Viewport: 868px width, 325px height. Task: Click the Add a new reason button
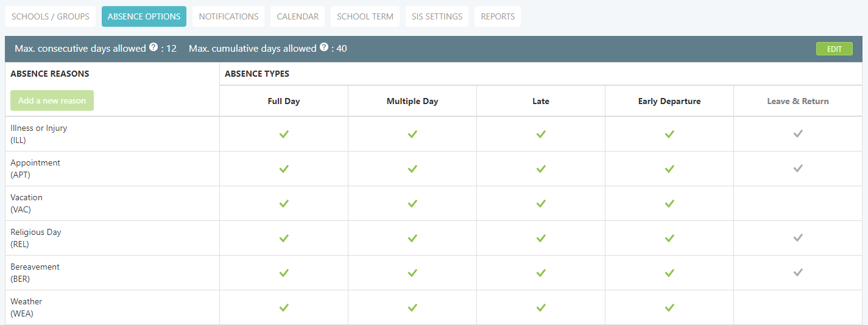52,100
